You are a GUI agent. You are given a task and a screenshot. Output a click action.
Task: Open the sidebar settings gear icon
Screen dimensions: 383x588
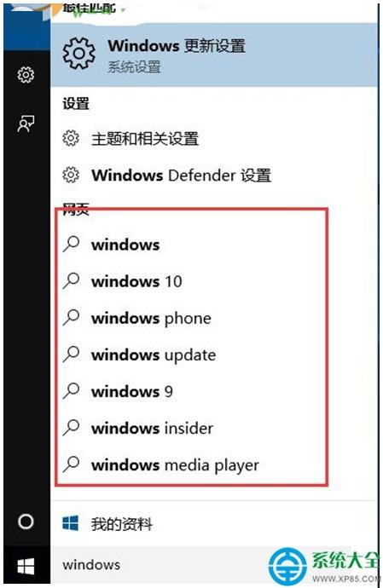[26, 75]
